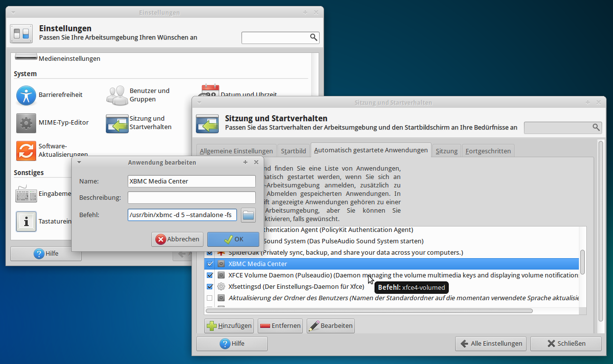Click the magnifier icon in Sitzung und Startverhalten search

(596, 128)
